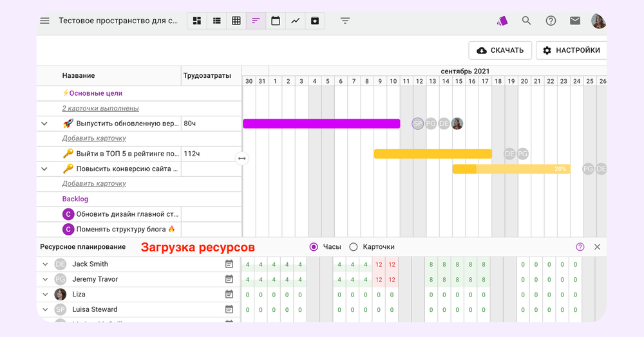644x337 pixels.
Task: Select the Часы radio button
Action: pyautogui.click(x=314, y=247)
